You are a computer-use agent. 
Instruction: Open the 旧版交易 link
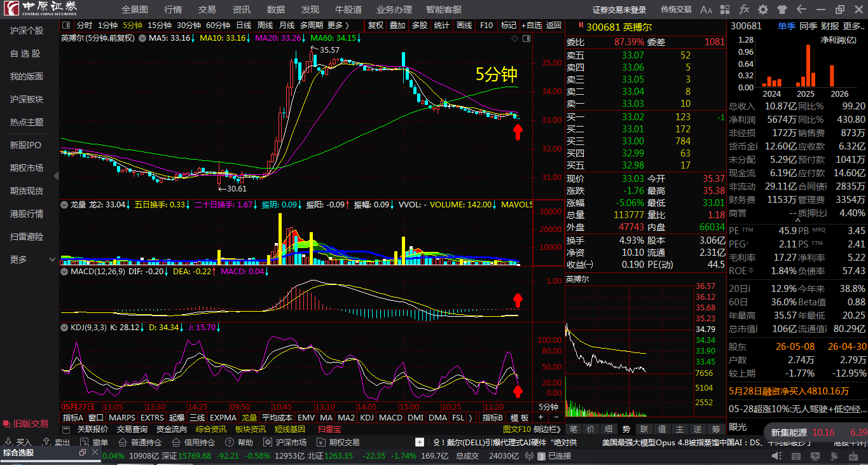26,423
